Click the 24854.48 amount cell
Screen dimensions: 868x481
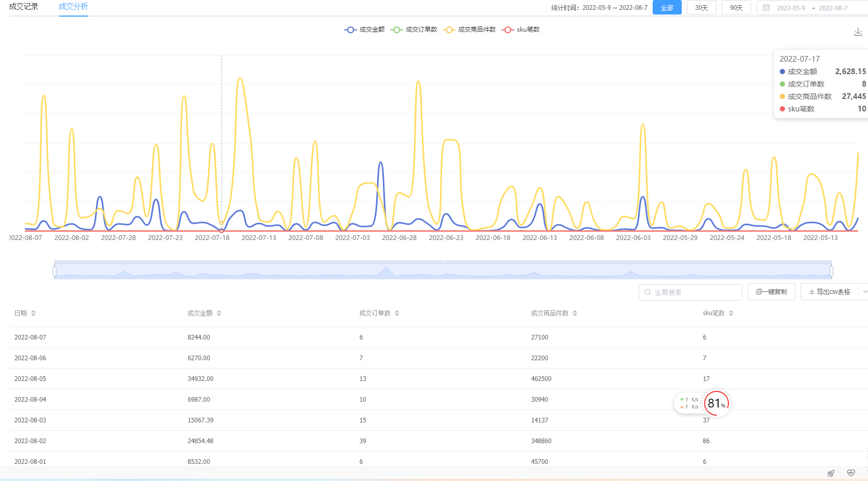pyautogui.click(x=200, y=441)
